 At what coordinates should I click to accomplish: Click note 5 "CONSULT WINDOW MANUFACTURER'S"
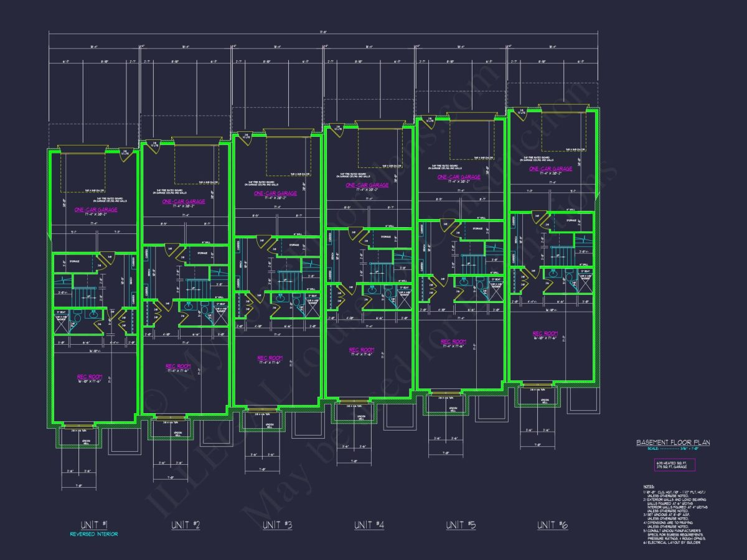click(672, 531)
